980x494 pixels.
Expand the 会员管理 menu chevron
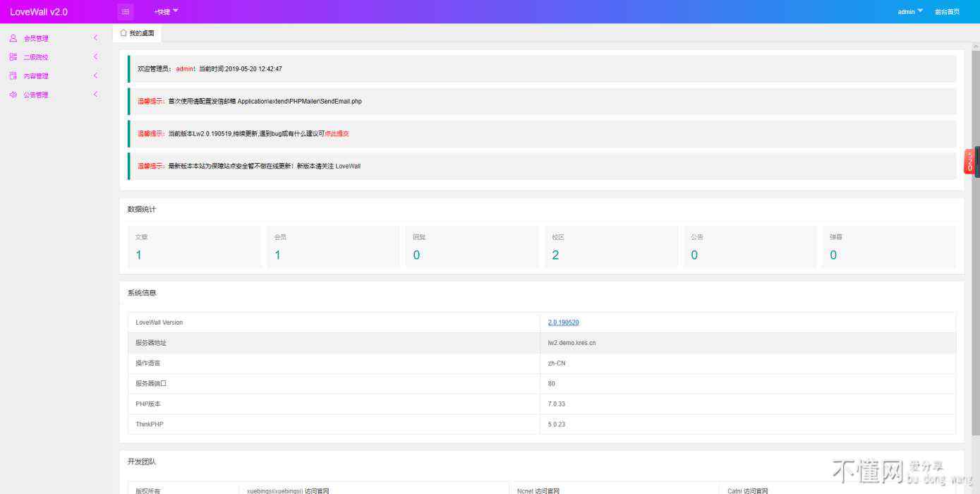click(95, 38)
